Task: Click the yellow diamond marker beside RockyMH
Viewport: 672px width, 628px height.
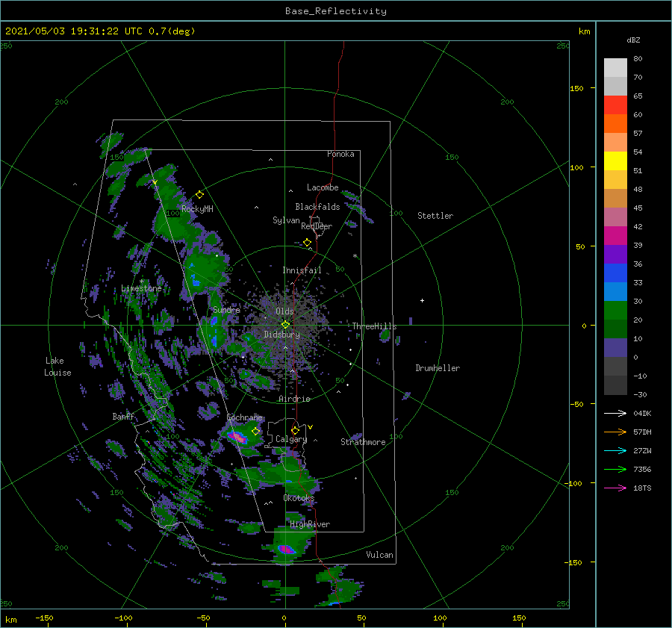Action: tap(199, 195)
